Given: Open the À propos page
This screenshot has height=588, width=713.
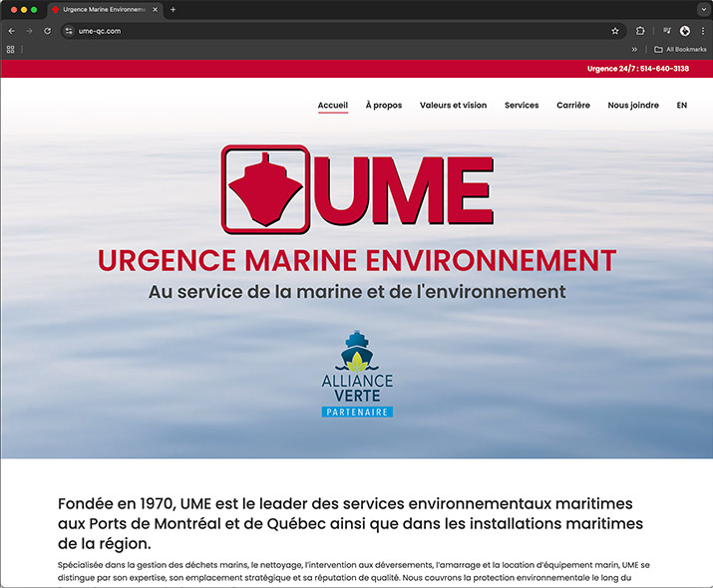Looking at the screenshot, I should 384,105.
